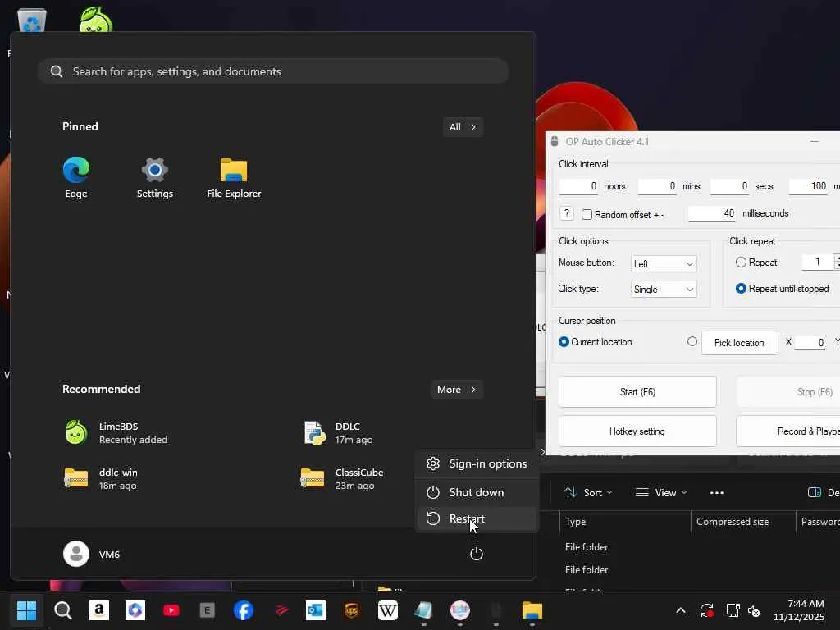Open the DDLC recommended file
Screen dimensions: 840x630
(339, 433)
